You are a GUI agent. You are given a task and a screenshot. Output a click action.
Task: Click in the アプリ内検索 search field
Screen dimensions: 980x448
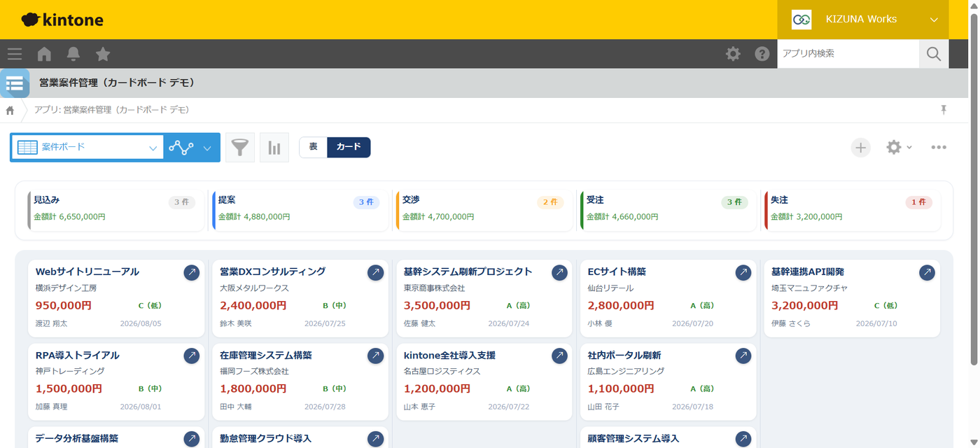pos(848,54)
